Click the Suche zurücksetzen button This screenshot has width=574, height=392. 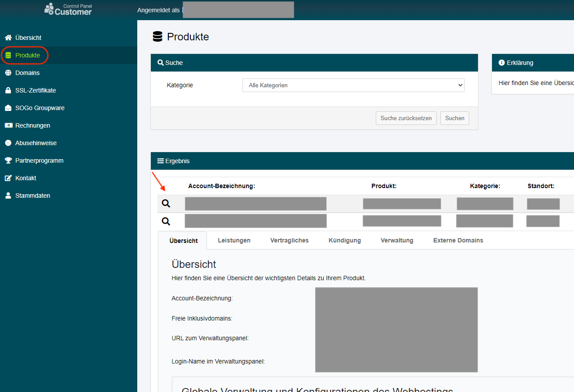[x=406, y=118]
